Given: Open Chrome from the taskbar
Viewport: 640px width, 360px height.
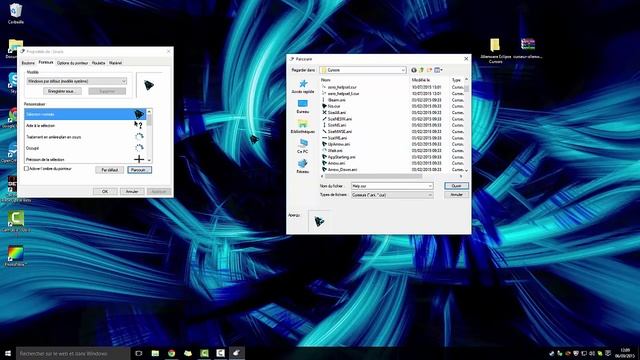Looking at the screenshot, I should click(171, 353).
